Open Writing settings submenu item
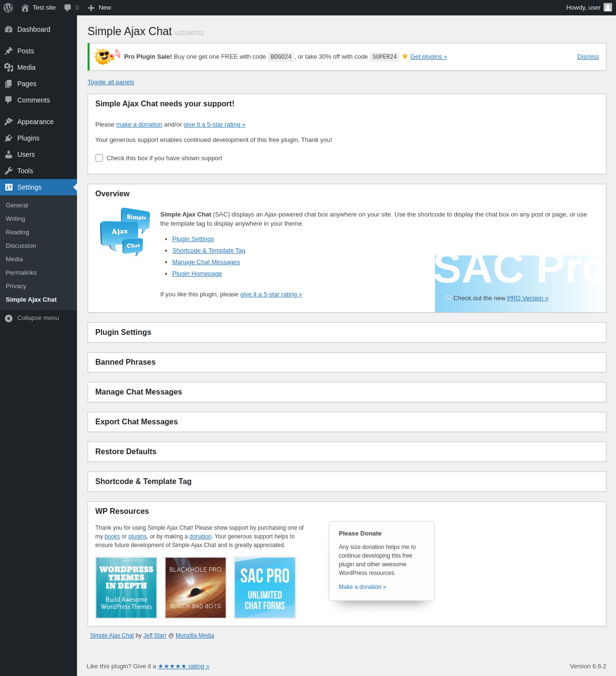 coord(15,219)
